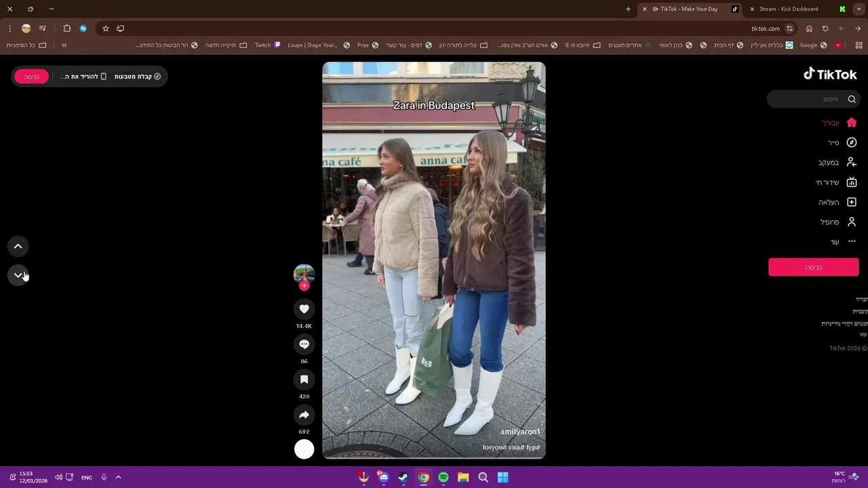
Task: Open the IE imports bookmark folder
Action: click(583, 45)
